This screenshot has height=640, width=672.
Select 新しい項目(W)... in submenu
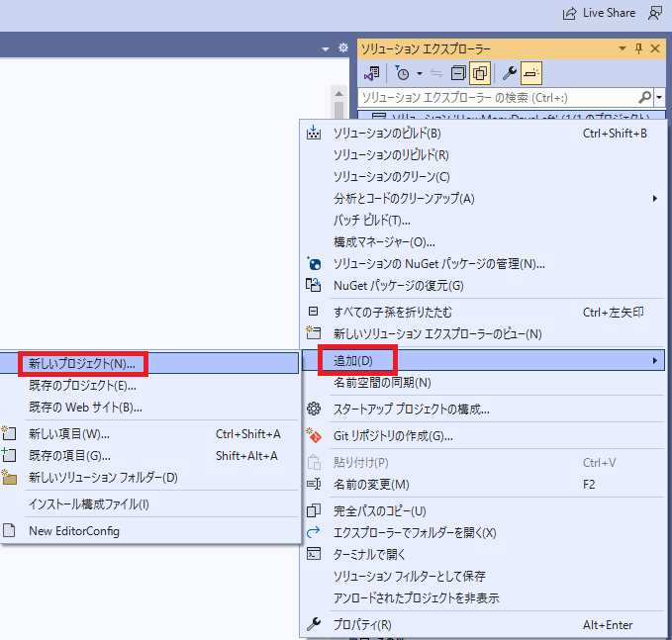tap(149, 434)
